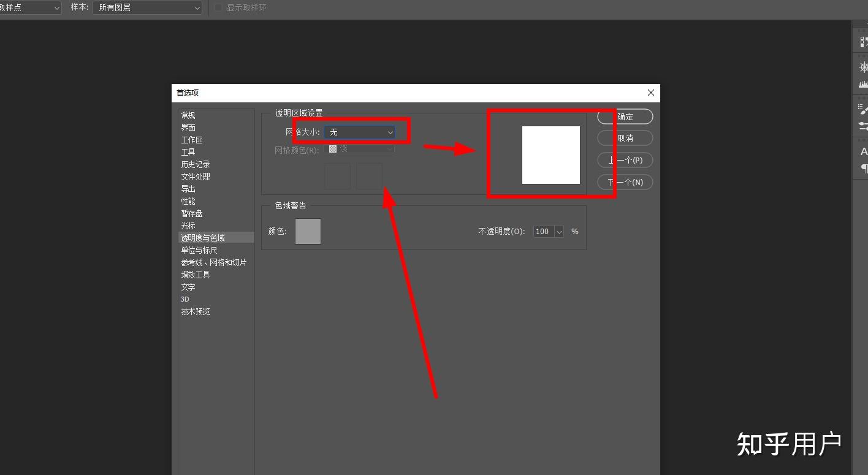Click the gamut warning 颜色 swatch
Viewport: 868px width, 475px height.
click(308, 231)
